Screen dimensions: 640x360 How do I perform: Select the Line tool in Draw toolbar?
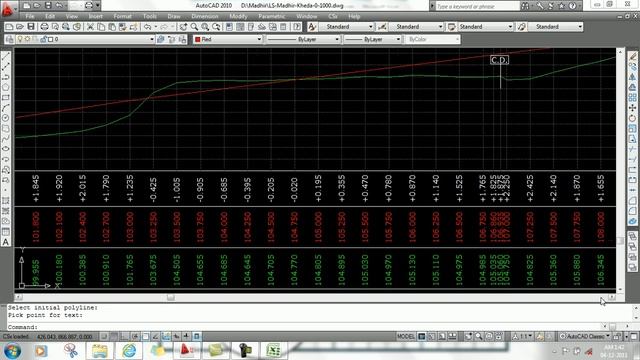[6, 56]
